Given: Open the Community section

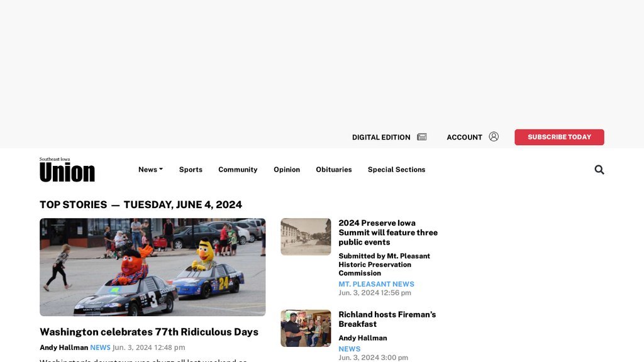Looking at the screenshot, I should (x=238, y=170).
